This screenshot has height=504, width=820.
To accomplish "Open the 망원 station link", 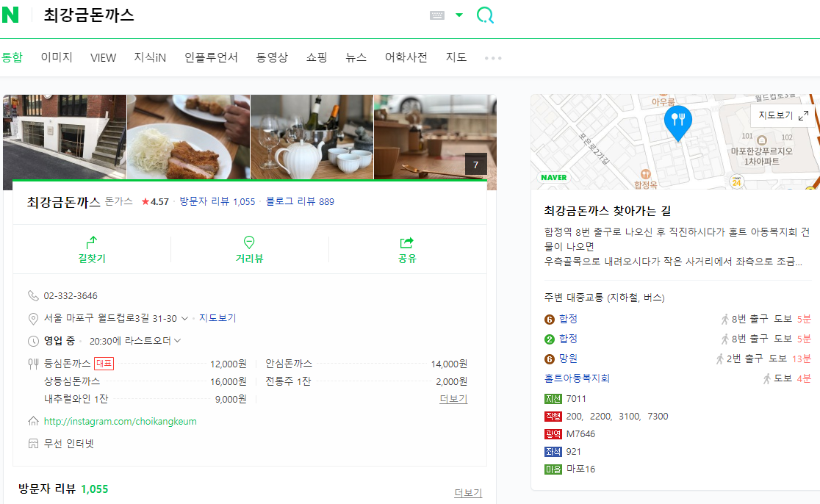I will [568, 359].
